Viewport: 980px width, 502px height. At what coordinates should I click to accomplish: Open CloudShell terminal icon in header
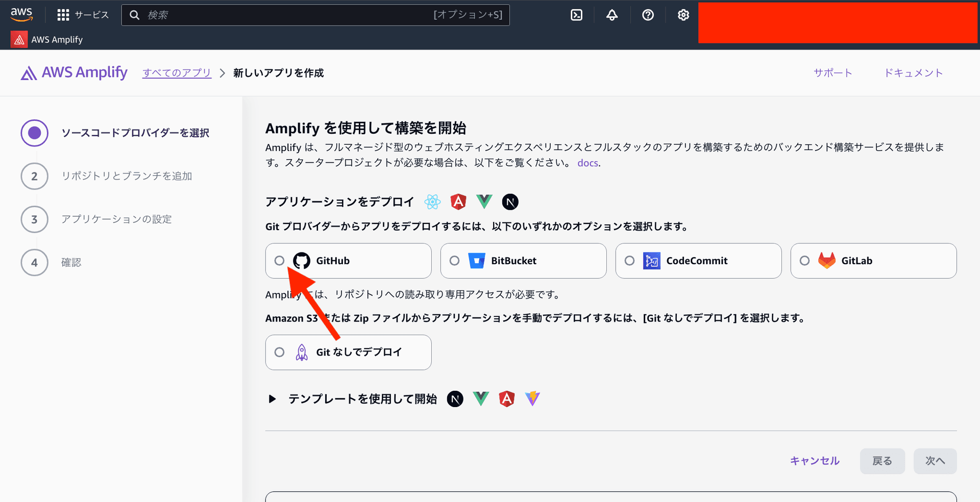(x=576, y=15)
